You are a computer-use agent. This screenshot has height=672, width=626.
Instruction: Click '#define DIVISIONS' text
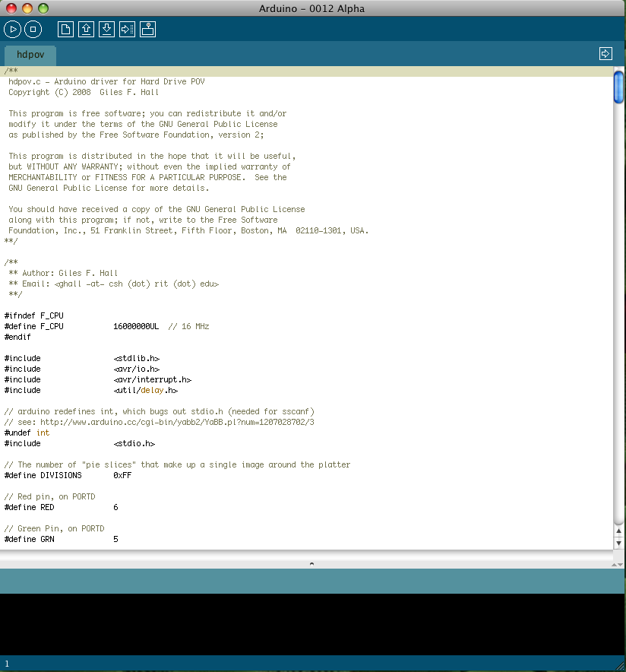pos(43,475)
